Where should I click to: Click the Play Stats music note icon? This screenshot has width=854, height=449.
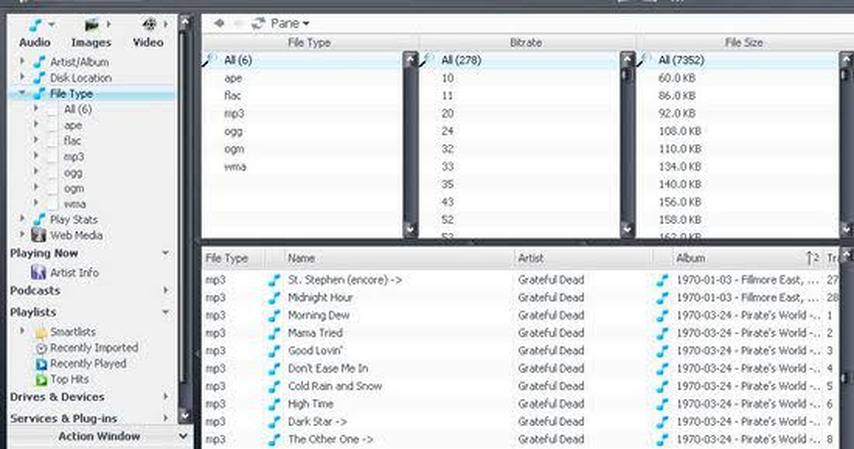(39, 220)
